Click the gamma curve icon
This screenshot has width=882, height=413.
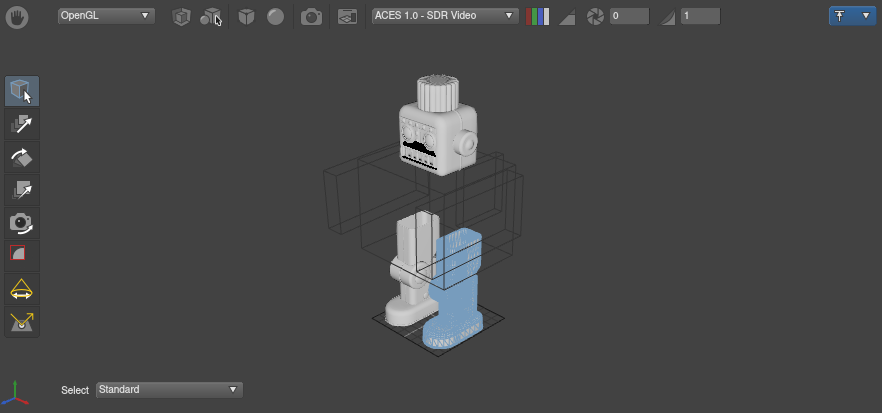point(668,17)
